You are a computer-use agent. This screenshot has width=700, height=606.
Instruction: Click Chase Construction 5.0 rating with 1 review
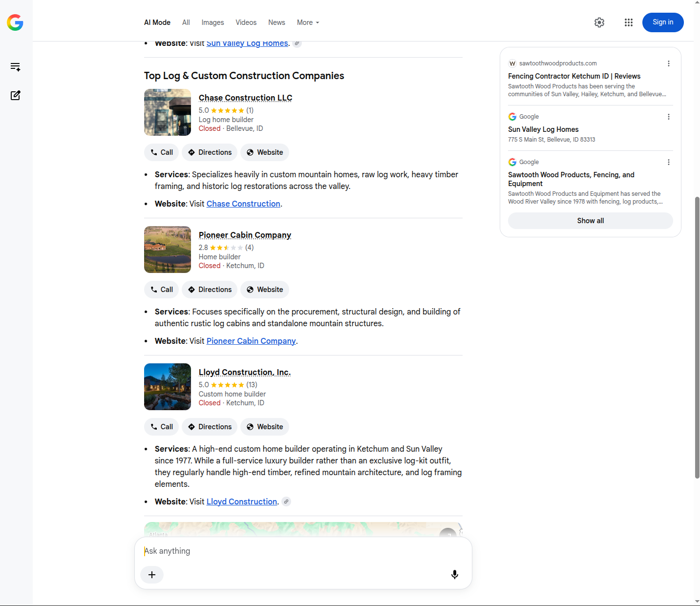(226, 110)
